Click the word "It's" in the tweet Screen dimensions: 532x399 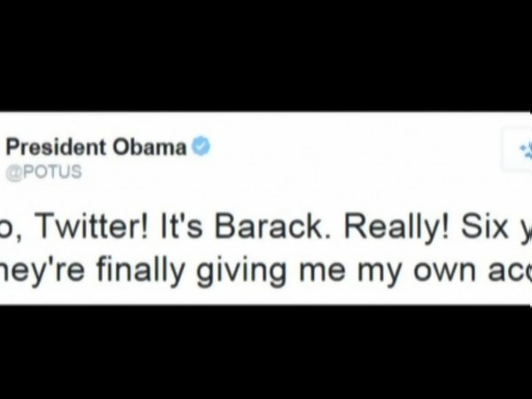click(181, 226)
